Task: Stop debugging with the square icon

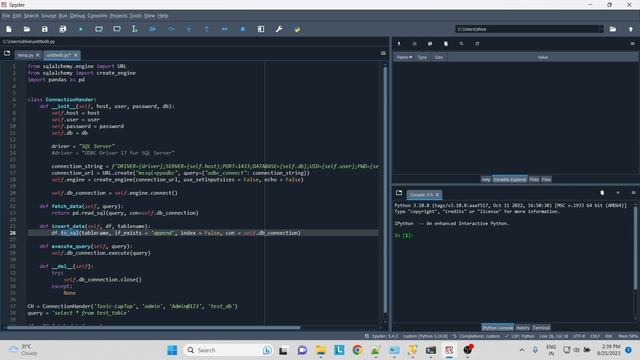Action: pos(242,29)
